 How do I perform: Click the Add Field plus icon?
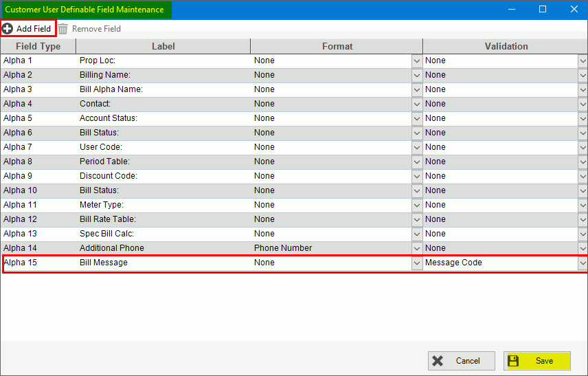pos(8,29)
